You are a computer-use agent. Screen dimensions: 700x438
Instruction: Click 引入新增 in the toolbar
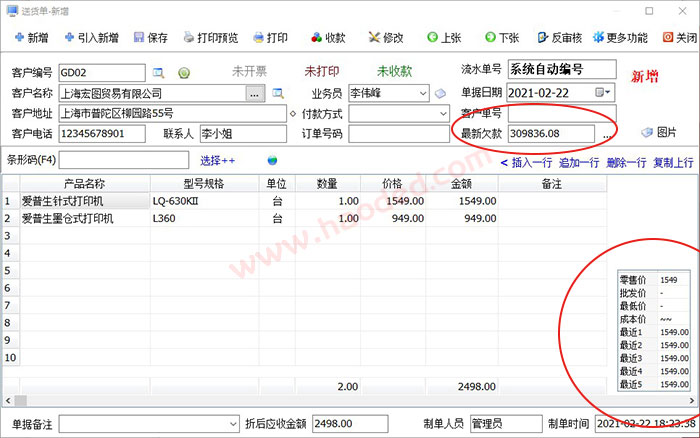point(92,38)
